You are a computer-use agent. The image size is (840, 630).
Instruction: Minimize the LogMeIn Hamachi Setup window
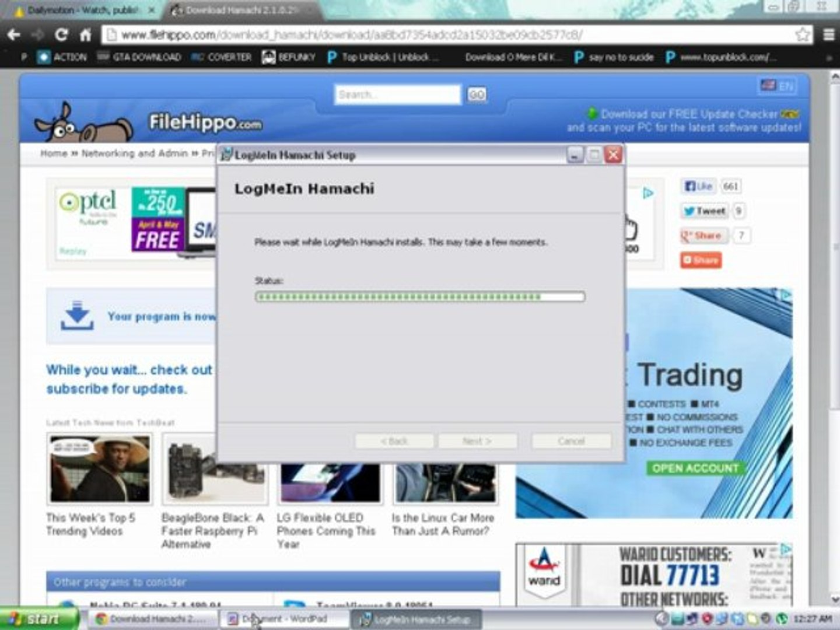click(575, 155)
